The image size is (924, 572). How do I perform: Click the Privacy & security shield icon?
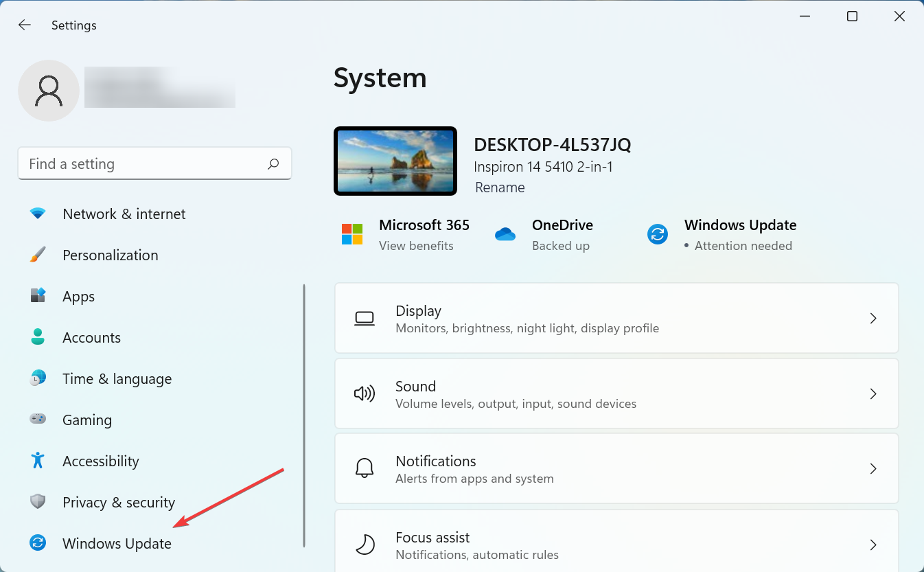[x=38, y=502]
